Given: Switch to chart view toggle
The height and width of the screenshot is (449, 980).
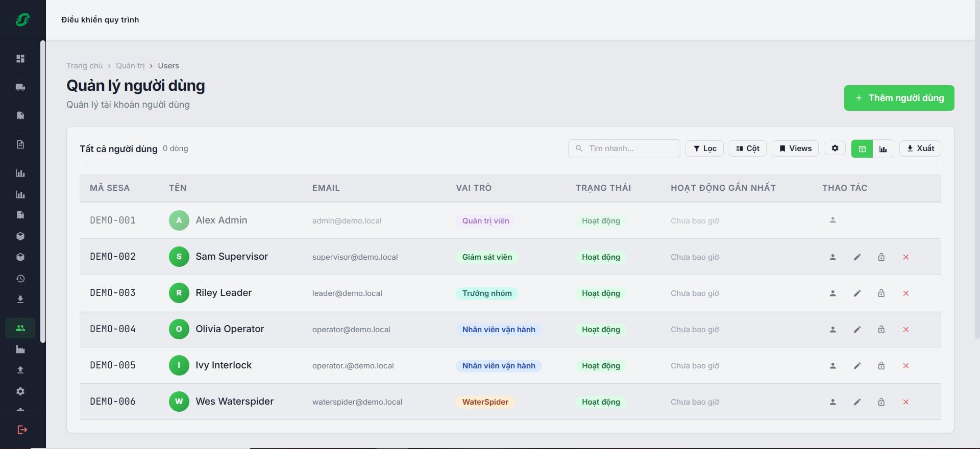Looking at the screenshot, I should click(x=883, y=149).
